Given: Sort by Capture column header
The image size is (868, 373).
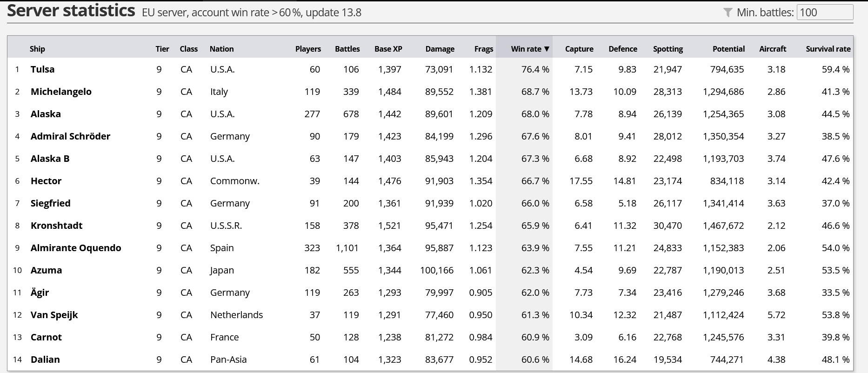Looking at the screenshot, I should pos(579,49).
